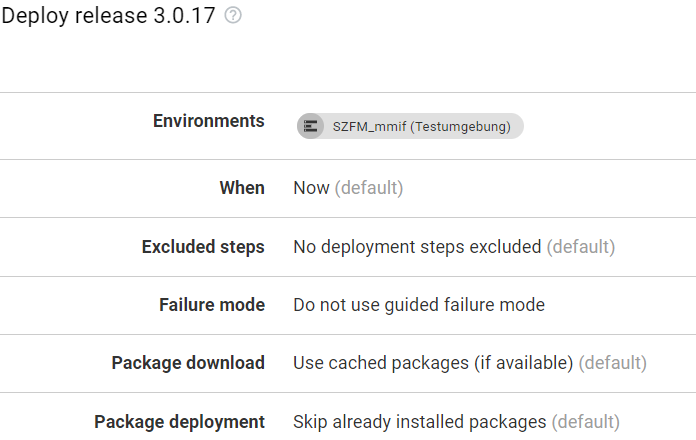This screenshot has width=696, height=440.
Task: Open the Use cached packages setting text
Action: pos(433,363)
